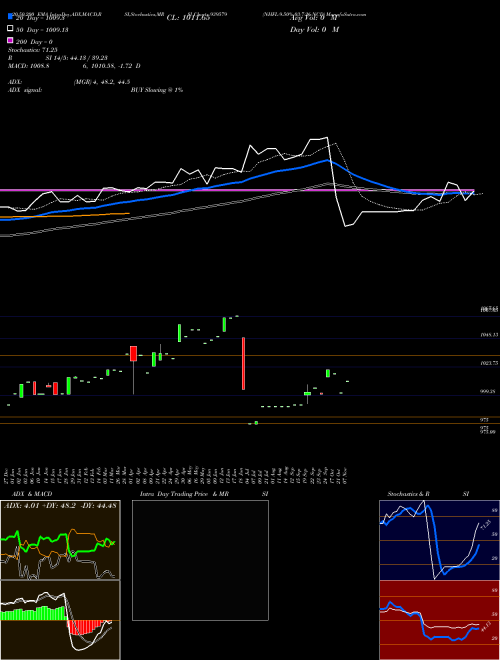Image resolution: width=500 pixels, height=660 pixels.
Task: Click the white 50 Day legend swatch
Action: coord(10,28)
